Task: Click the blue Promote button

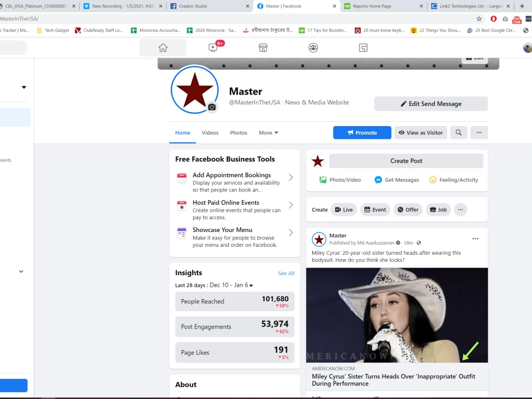Action: (362, 132)
